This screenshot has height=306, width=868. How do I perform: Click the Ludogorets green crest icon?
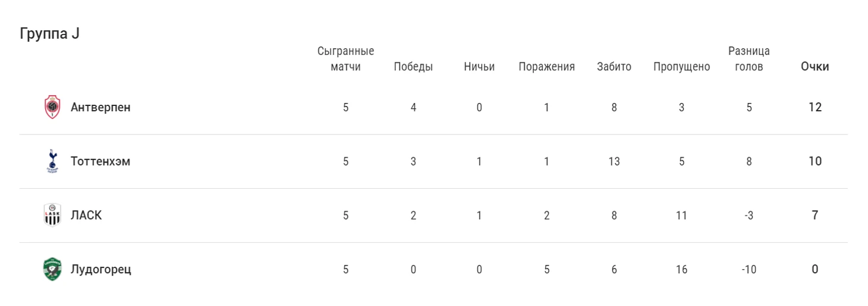coord(53,269)
